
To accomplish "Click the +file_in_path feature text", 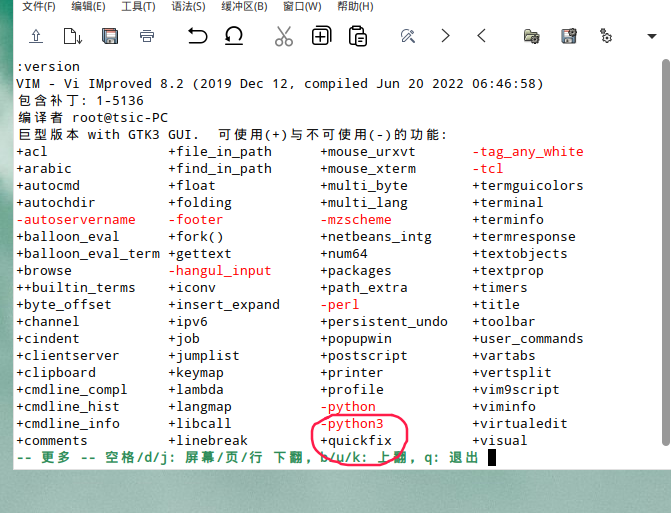I will pyautogui.click(x=220, y=151).
